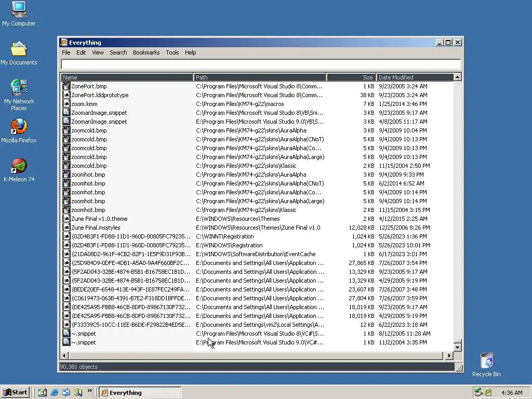
Task: Click the Mozilla Firefox desktop shortcut
Action: 19,127
